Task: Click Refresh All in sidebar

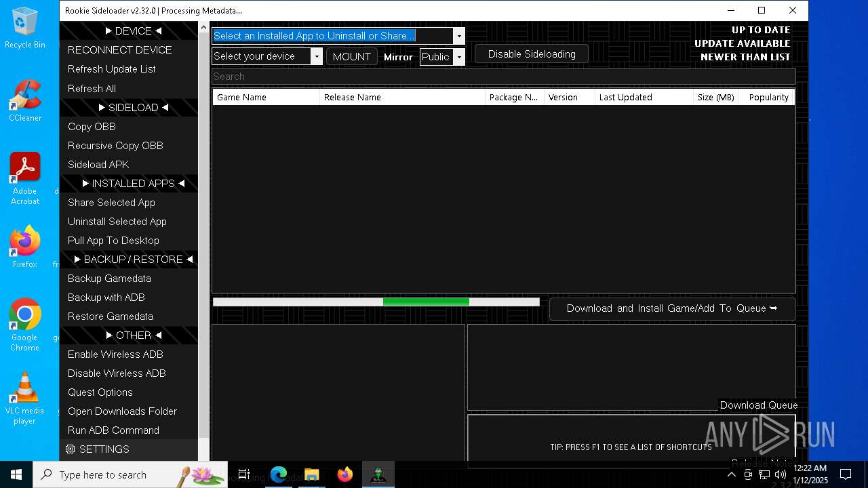Action: [x=128, y=88]
